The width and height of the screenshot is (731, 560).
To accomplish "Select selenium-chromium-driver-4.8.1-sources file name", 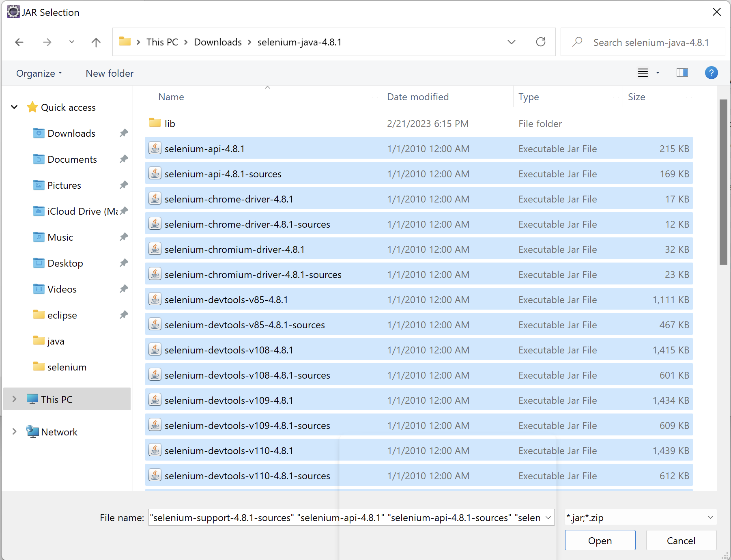I will click(253, 275).
